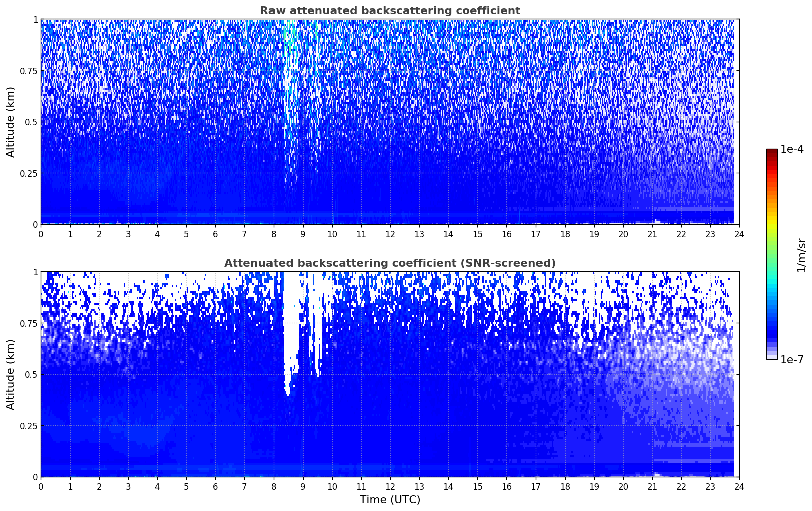The width and height of the screenshot is (812, 511).
Task: Click the 'Time (UTC)' axis label
Action: click(x=390, y=500)
